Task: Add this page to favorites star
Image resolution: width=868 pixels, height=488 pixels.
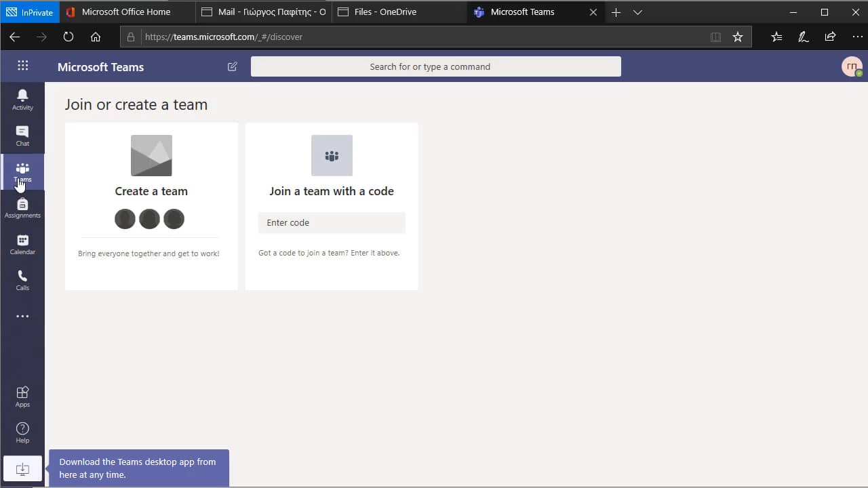Action: [x=738, y=37]
